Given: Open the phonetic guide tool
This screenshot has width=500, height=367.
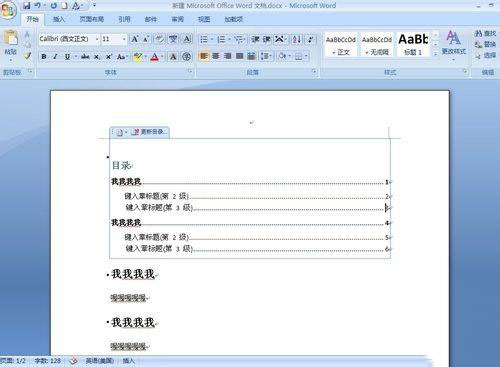Looking at the screenshot, I should (173, 39).
